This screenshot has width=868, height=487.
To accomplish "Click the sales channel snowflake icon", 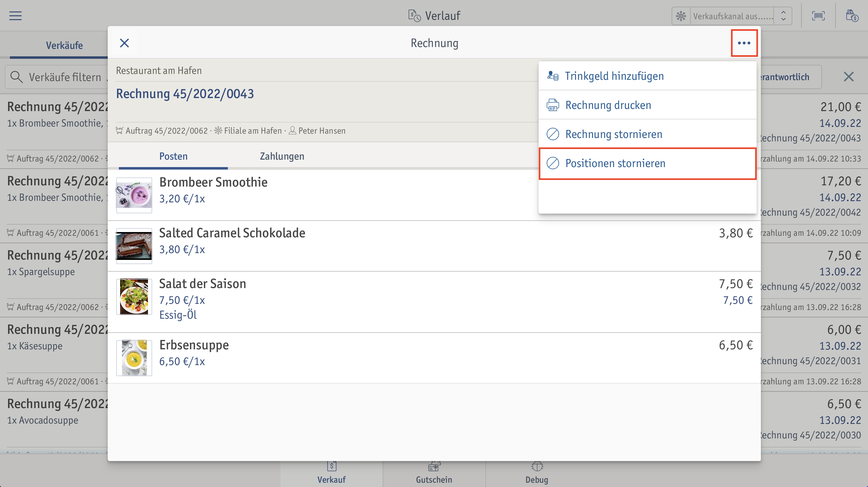I will click(681, 16).
